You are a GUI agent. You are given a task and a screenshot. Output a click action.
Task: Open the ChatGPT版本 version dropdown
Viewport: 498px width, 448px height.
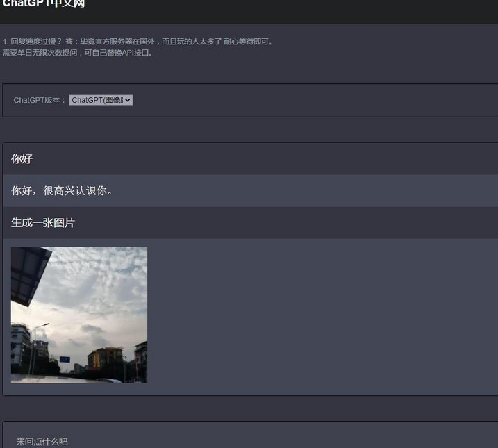click(x=101, y=100)
